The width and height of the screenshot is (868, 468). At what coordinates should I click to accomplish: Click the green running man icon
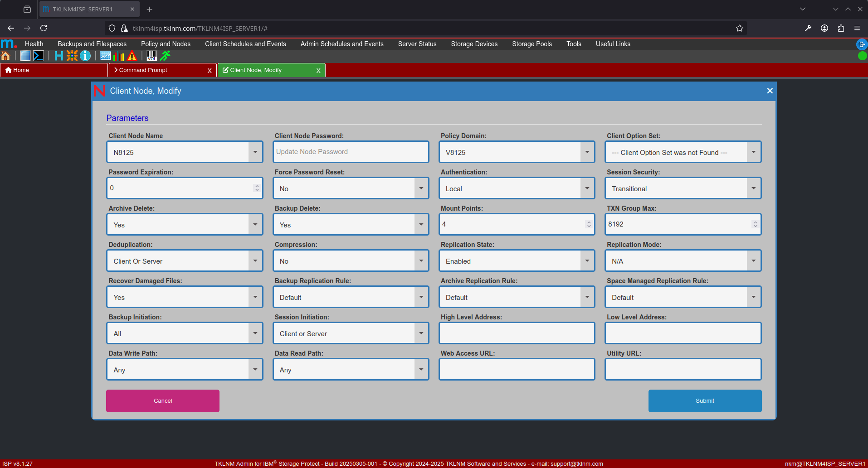click(166, 56)
